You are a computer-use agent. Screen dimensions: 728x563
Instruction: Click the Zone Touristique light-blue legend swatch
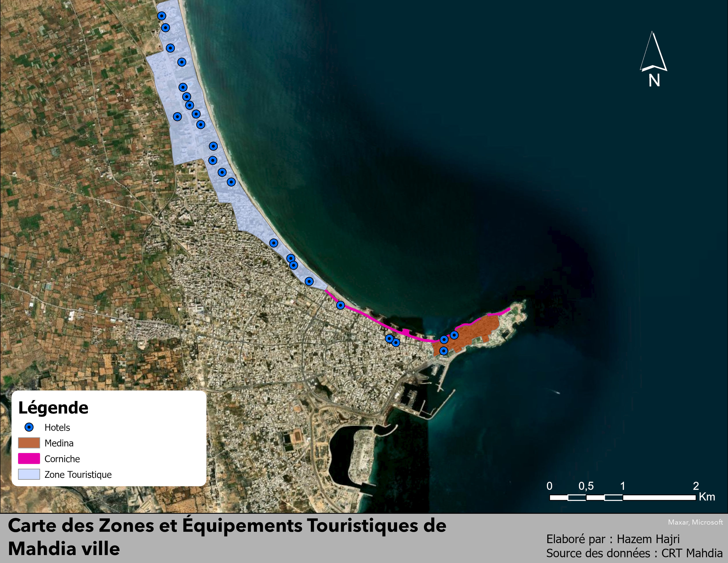[x=29, y=474]
